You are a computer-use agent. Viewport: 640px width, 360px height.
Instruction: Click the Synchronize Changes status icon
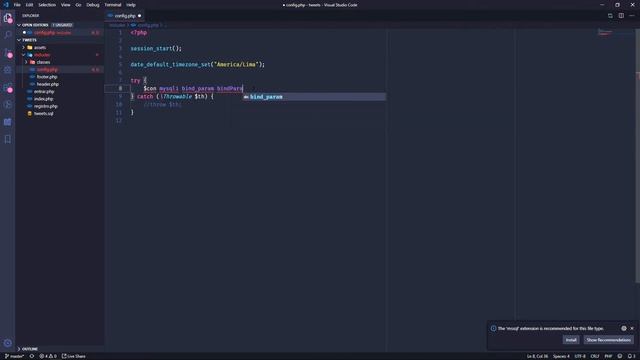31,356
